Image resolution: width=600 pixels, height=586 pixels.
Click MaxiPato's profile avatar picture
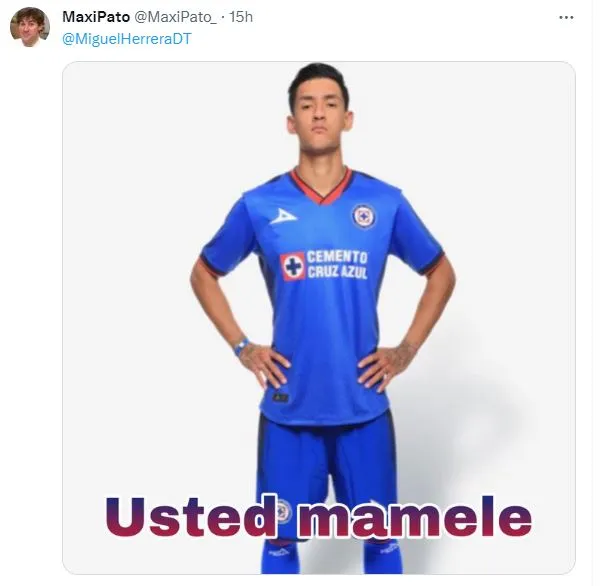[30, 27]
